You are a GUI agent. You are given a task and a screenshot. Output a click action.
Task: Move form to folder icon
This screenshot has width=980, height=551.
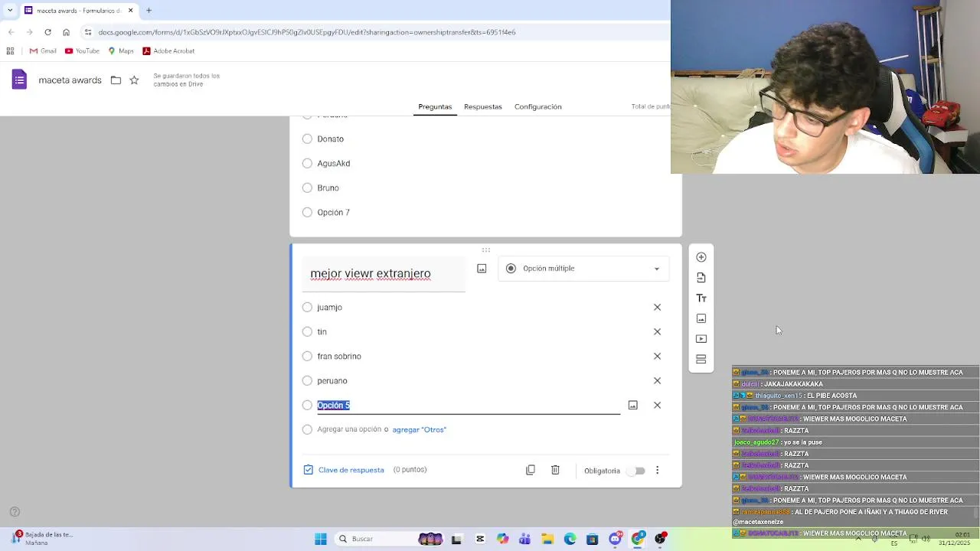116,80
